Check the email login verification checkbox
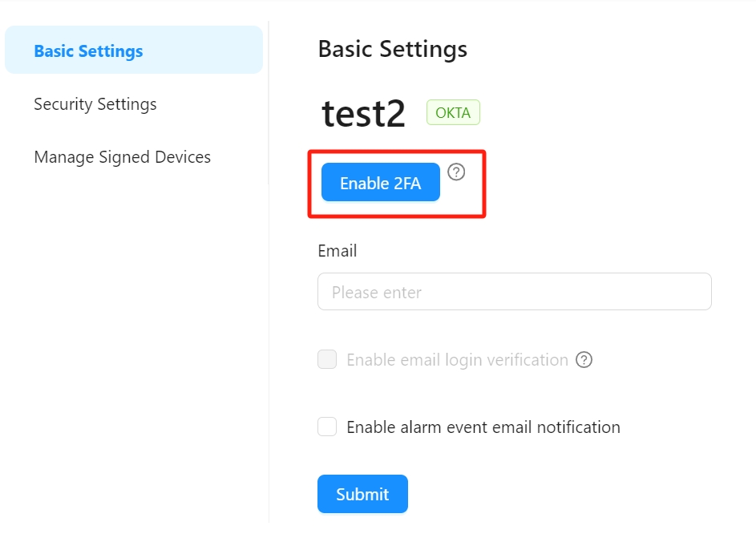This screenshot has width=756, height=542. click(327, 360)
